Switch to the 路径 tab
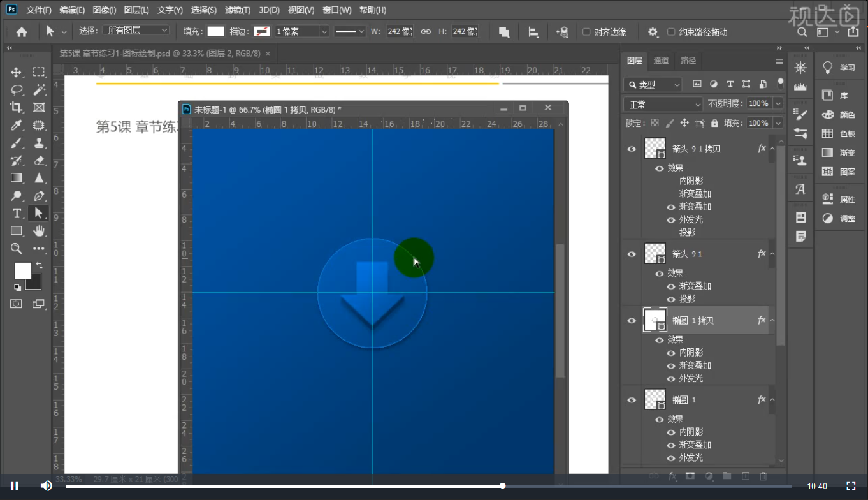This screenshot has height=500, width=868. (688, 61)
